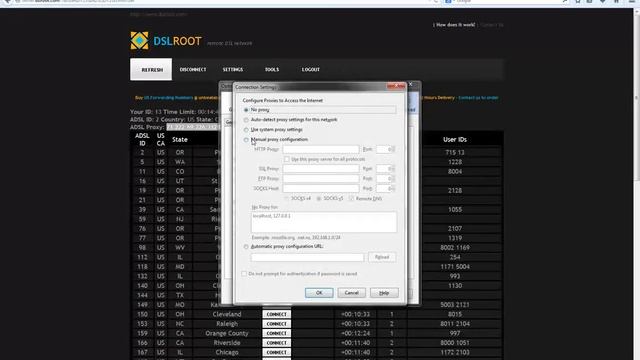
Task: Click user ID cell 1171 5004
Action: point(455,267)
